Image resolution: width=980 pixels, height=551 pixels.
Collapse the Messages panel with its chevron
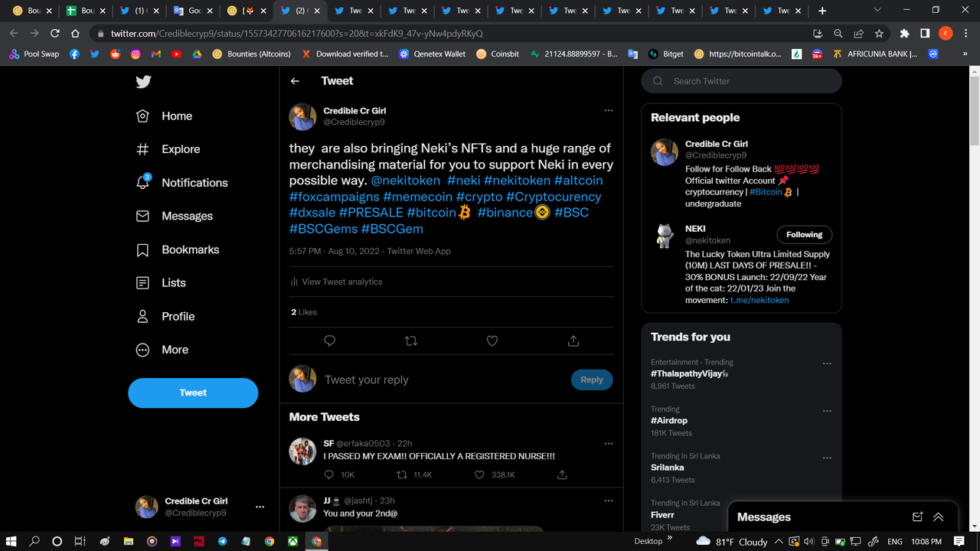(x=939, y=517)
